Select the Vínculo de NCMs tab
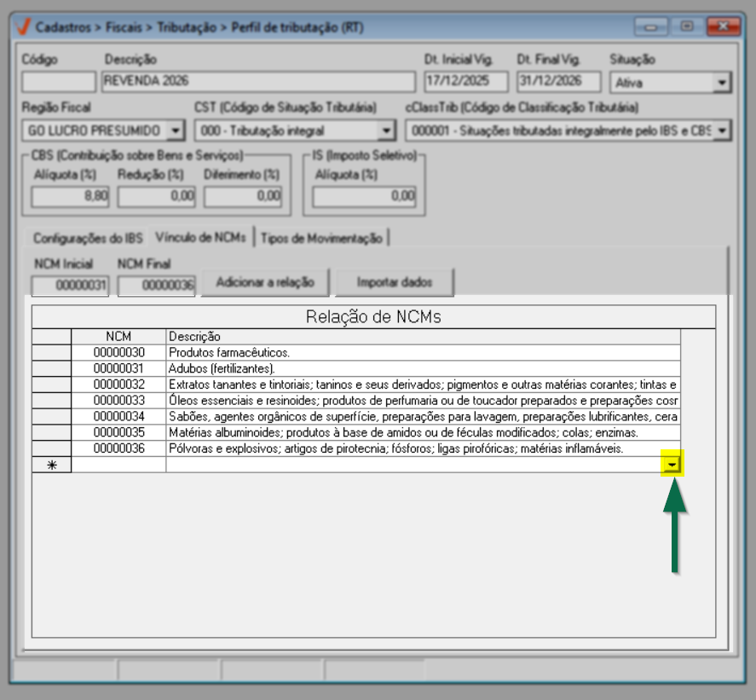The image size is (756, 700). point(202,237)
